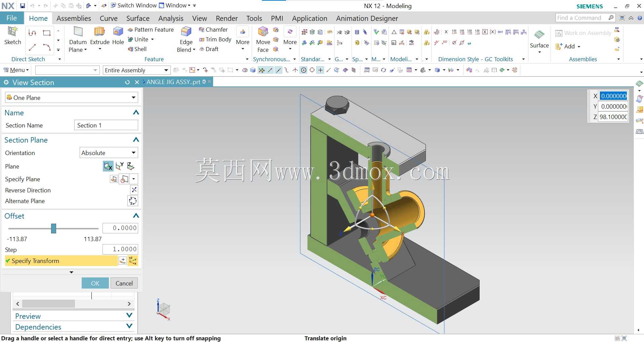The image size is (644, 342).
Task: Click the Save icon in the title bar
Action: [22, 6]
